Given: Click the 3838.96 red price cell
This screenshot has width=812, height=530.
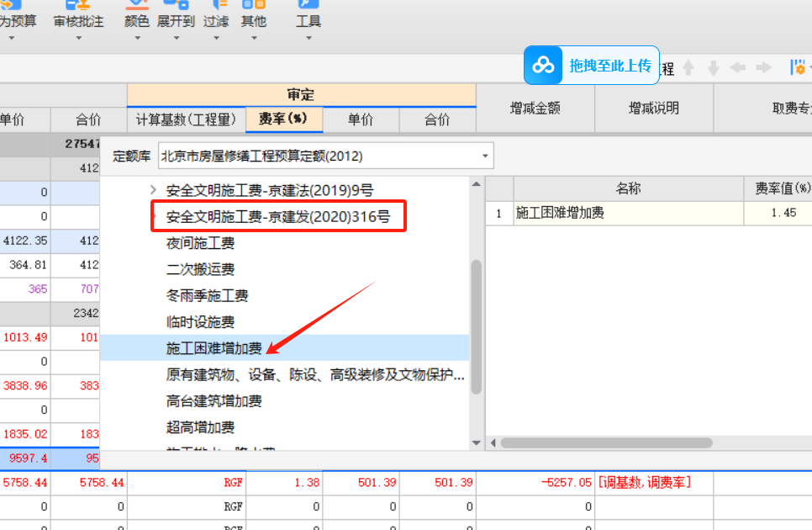Looking at the screenshot, I should pyautogui.click(x=25, y=385).
